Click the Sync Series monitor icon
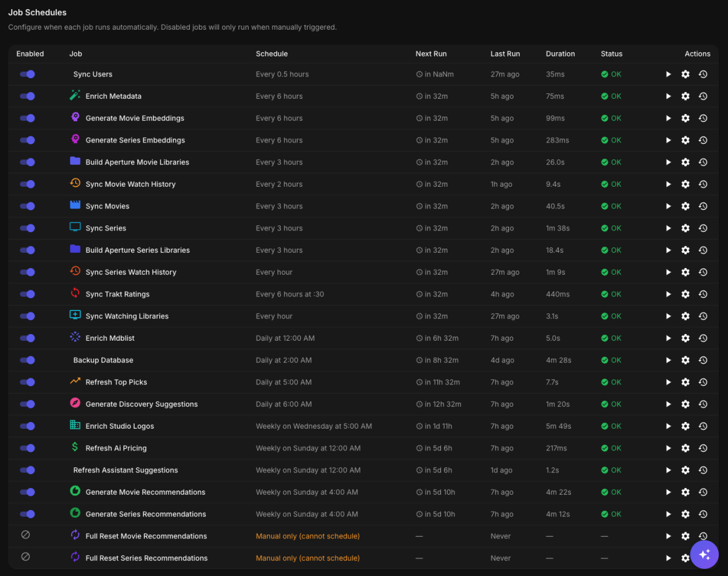The width and height of the screenshot is (728, 576). click(75, 228)
